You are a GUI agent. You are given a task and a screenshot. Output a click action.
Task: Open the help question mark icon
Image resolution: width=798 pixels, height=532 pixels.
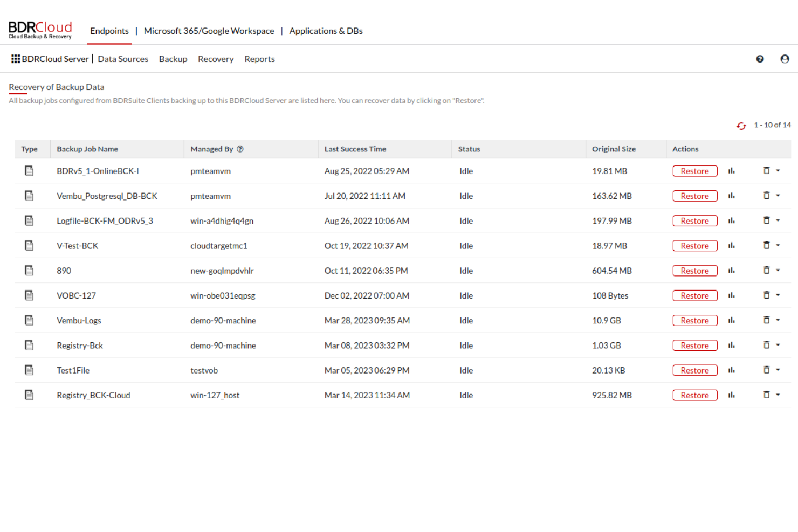760,59
